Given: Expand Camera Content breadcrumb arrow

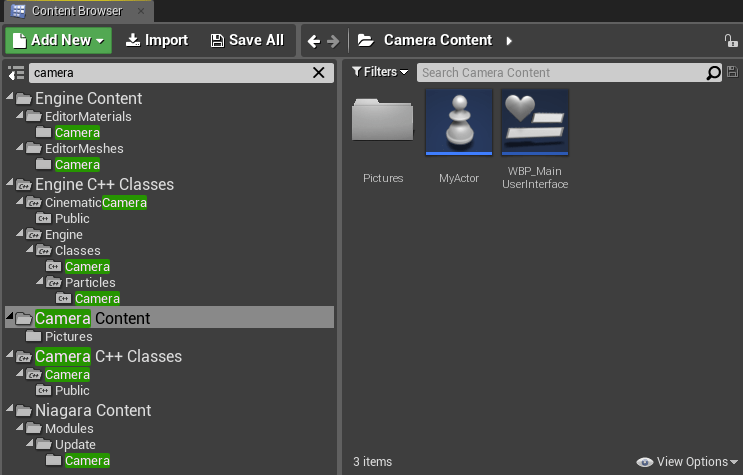Looking at the screenshot, I should [x=509, y=41].
